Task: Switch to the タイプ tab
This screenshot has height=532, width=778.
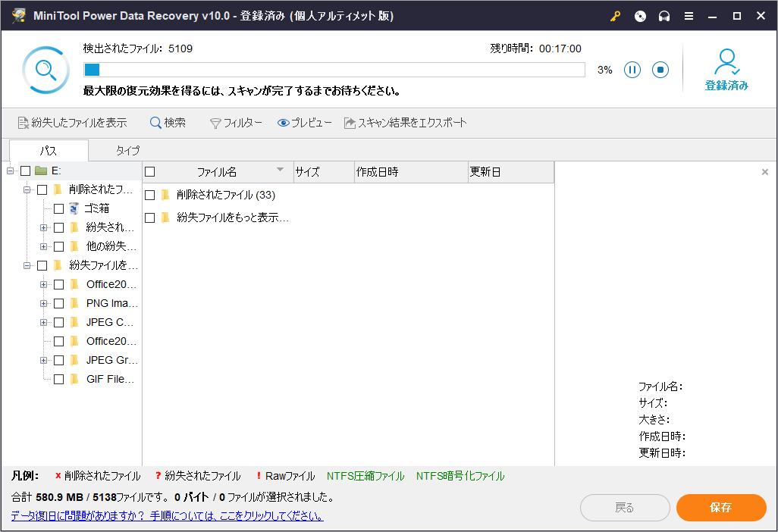Action: (x=127, y=150)
